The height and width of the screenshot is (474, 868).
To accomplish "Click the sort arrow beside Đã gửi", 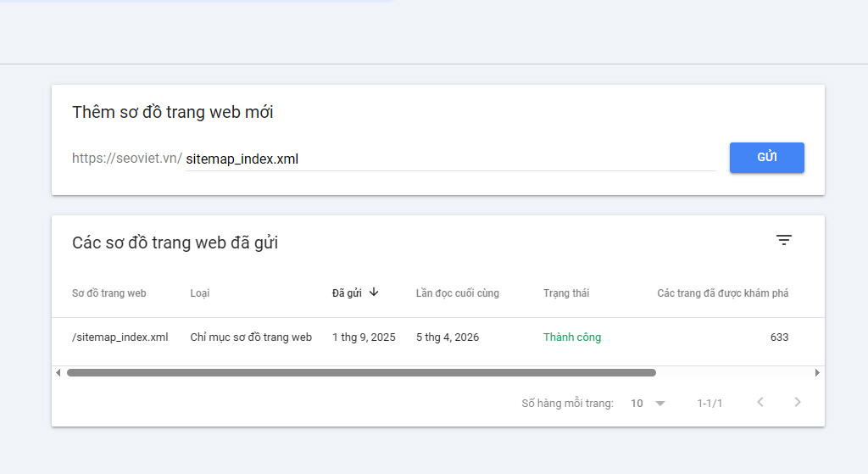I will (x=374, y=293).
